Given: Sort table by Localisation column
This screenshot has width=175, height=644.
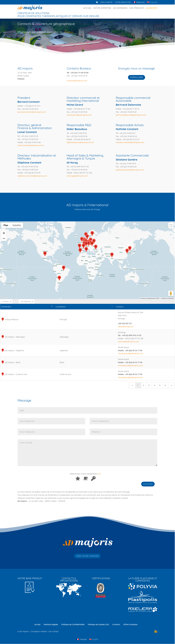Looking at the screenshot, I should [x=84, y=307].
